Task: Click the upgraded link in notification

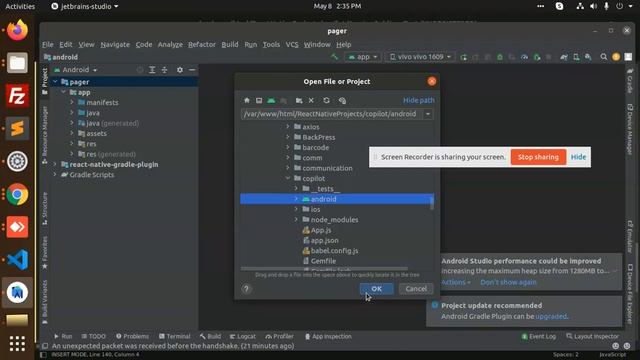Action: [551, 316]
